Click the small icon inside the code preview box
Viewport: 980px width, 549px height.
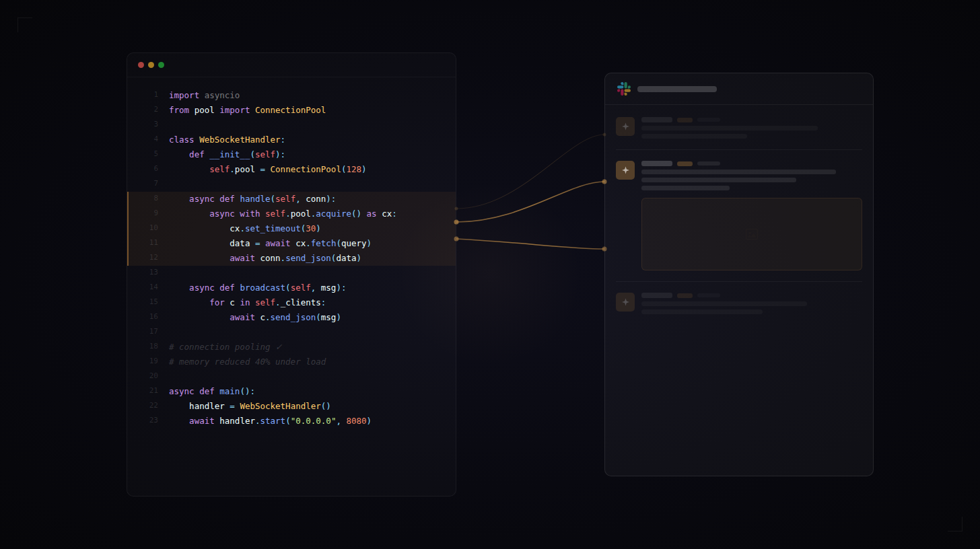tap(751, 234)
